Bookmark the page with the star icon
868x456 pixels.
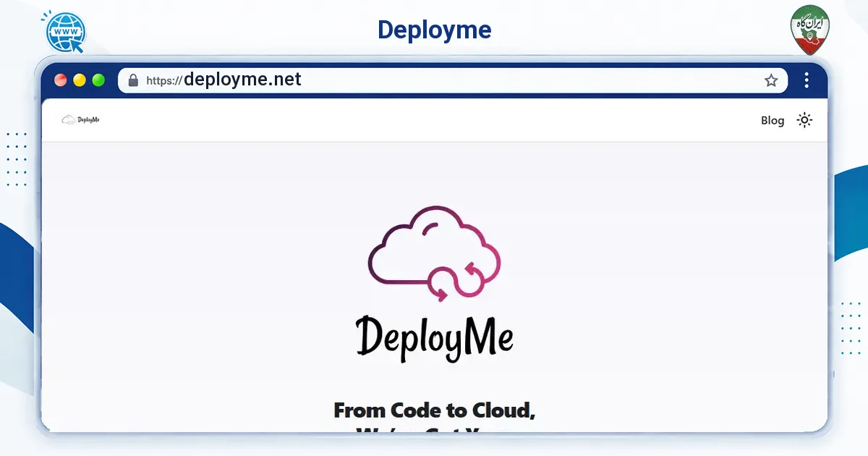tap(771, 80)
